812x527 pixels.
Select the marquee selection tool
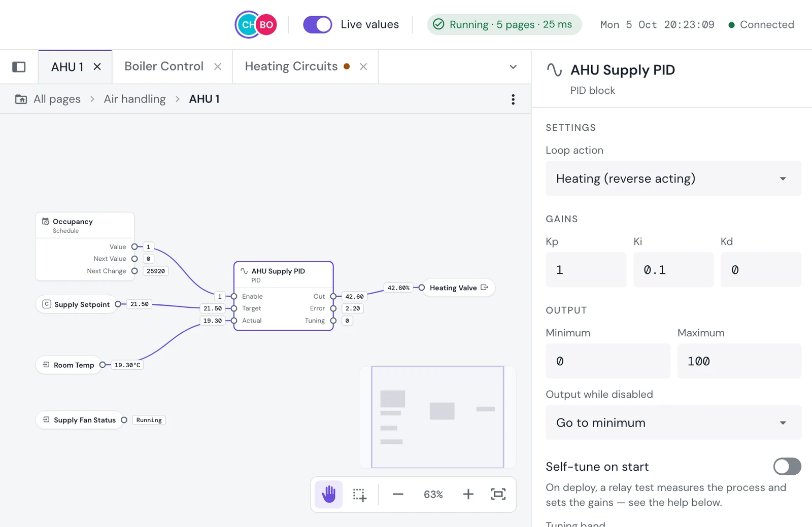pyautogui.click(x=360, y=495)
